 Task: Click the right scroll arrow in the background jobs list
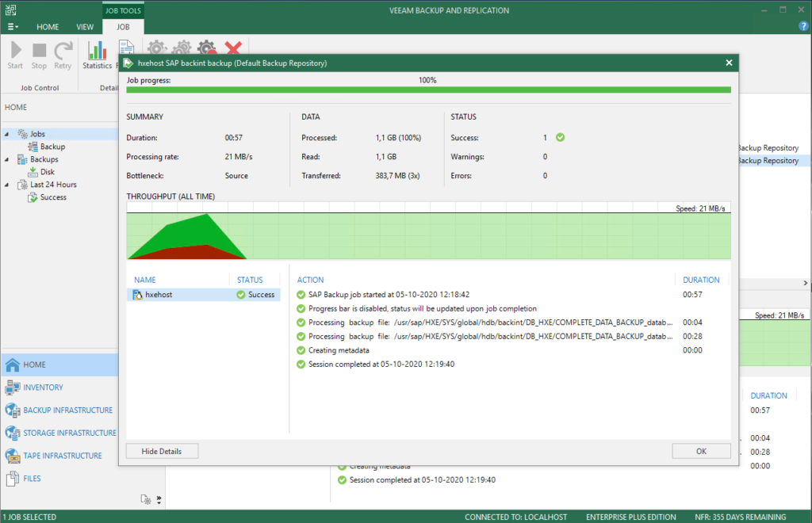[806, 283]
